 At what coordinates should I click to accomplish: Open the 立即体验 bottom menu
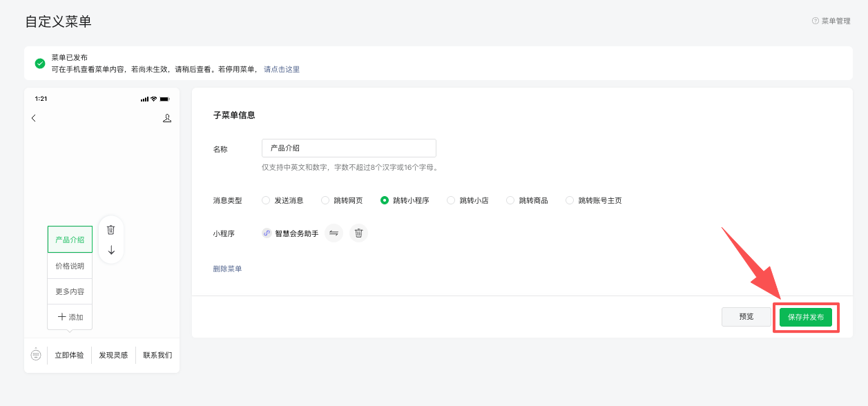coord(69,355)
